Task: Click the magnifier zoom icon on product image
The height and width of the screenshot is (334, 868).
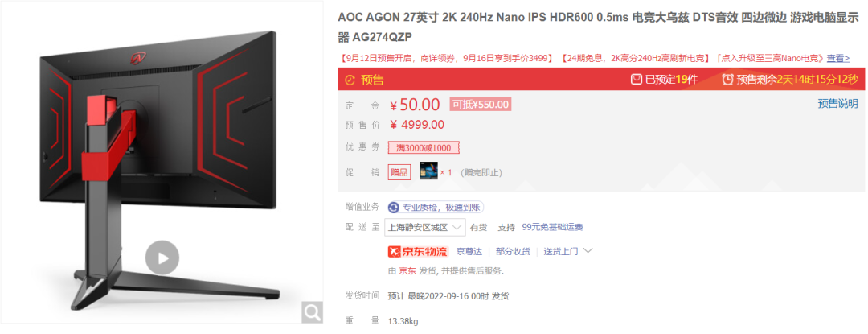Action: pos(312,312)
